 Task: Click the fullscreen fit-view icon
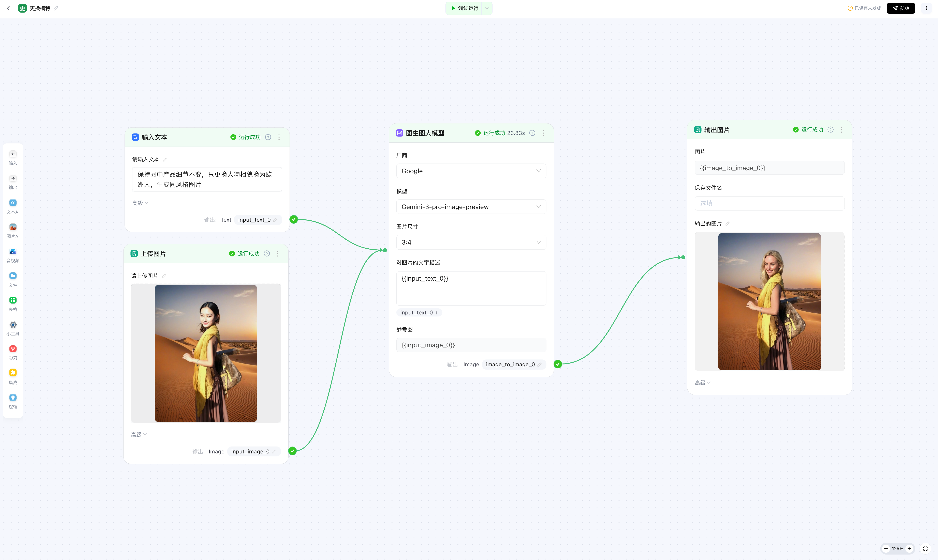[925, 549]
